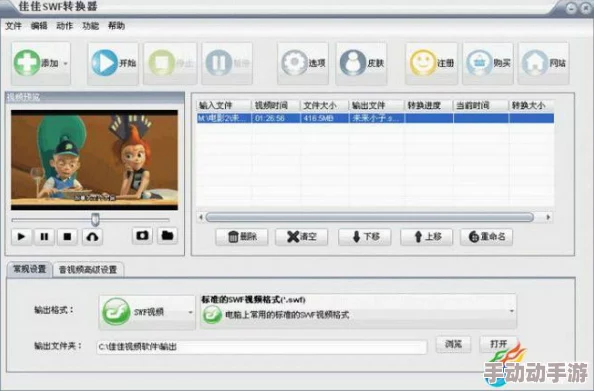Open the 功能 menu
This screenshot has height=391, width=594.
coord(91,26)
